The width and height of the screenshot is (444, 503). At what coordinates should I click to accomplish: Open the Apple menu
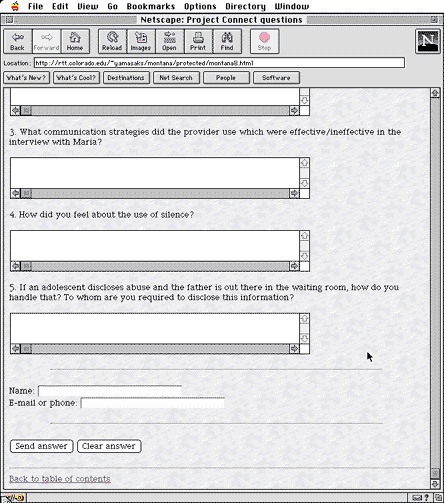pyautogui.click(x=15, y=6)
